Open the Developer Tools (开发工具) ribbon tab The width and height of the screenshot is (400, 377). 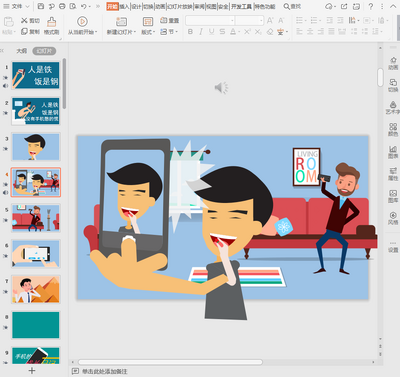click(241, 6)
